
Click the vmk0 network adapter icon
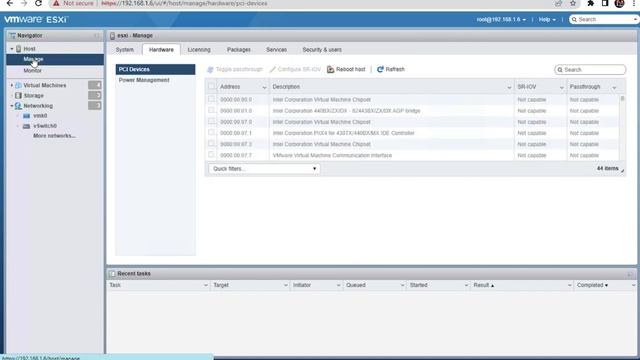click(27, 116)
